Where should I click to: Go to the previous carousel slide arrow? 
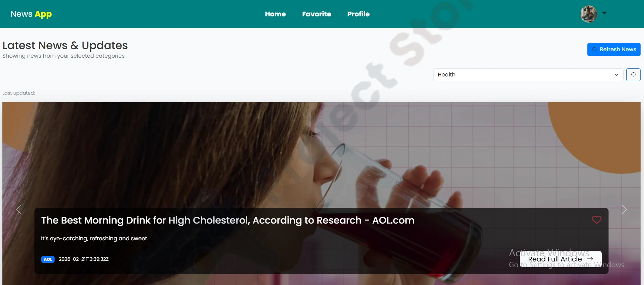pyautogui.click(x=19, y=210)
